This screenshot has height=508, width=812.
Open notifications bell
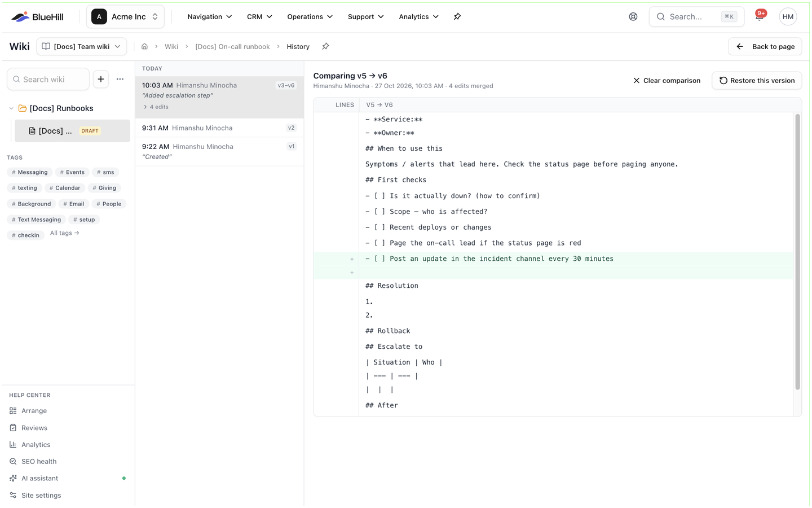click(x=760, y=17)
